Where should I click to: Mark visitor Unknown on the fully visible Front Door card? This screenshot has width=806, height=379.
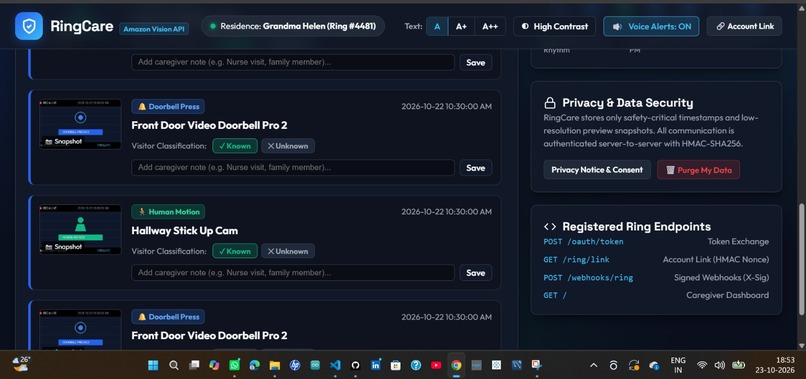click(288, 146)
